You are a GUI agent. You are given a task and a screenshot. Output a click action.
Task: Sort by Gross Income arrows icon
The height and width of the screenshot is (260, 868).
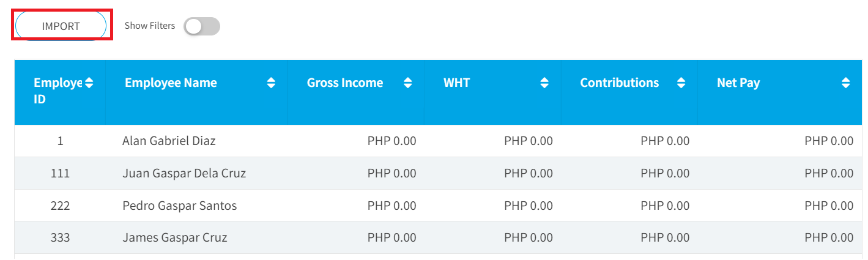click(x=408, y=83)
